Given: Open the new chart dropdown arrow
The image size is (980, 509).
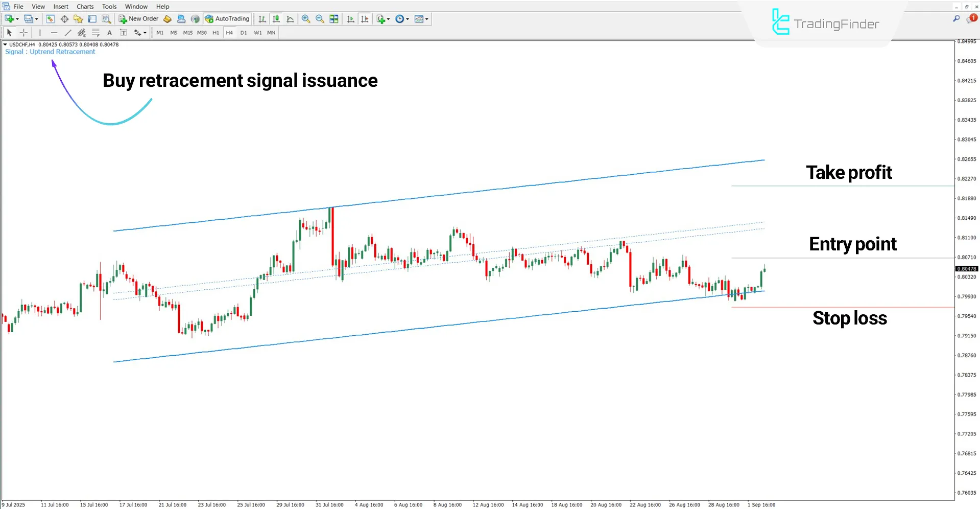Looking at the screenshot, I should coord(17,19).
